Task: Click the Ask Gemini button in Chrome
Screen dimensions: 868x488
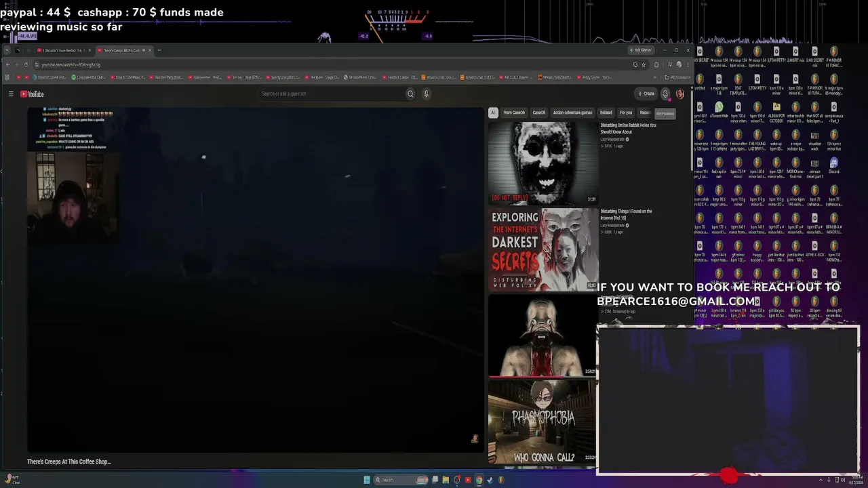Action: click(x=641, y=50)
